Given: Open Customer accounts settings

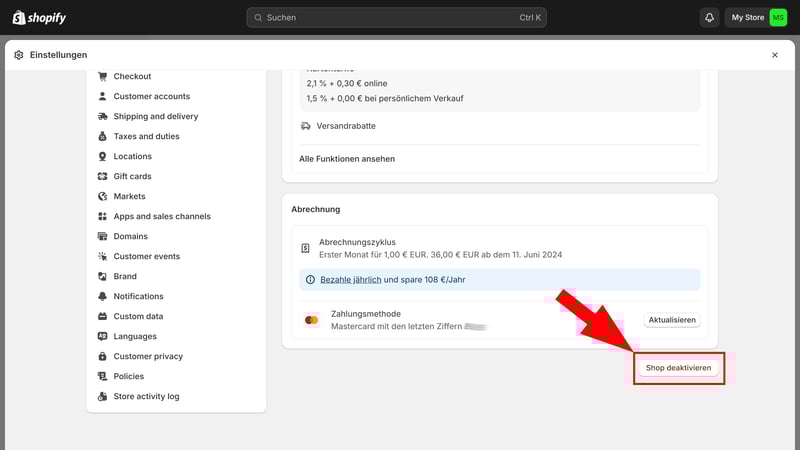Looking at the screenshot, I should [x=151, y=96].
